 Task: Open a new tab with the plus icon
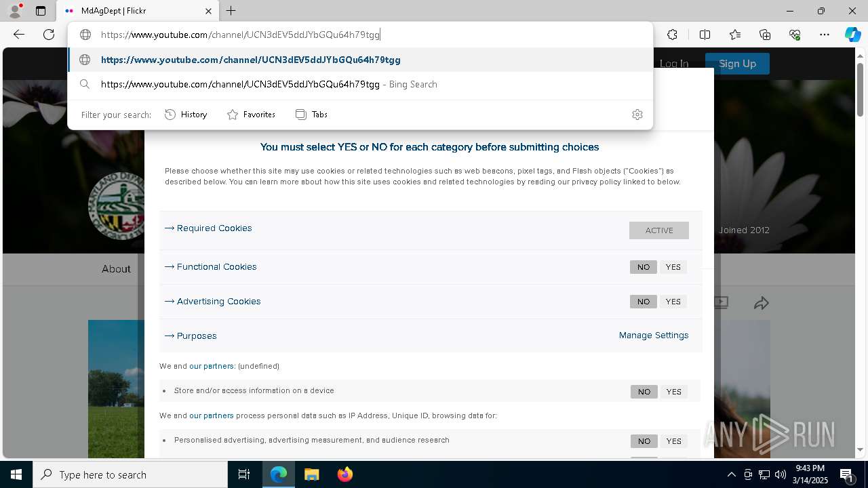[231, 11]
